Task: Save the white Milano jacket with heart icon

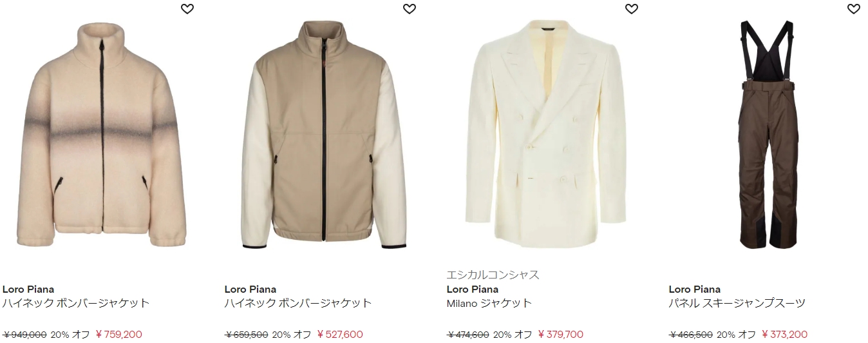Action: point(631,9)
